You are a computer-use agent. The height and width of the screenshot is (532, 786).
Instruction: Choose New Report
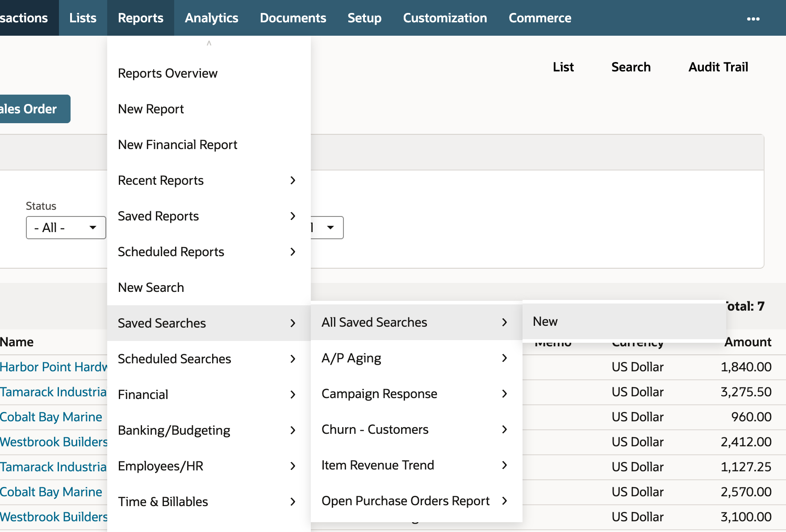point(209,109)
